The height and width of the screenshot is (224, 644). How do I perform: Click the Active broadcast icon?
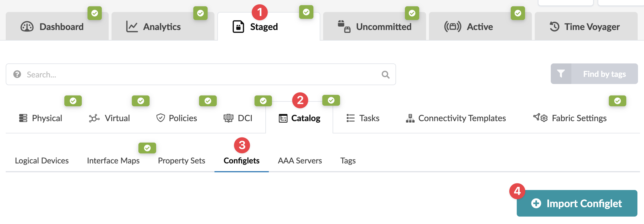[x=452, y=27]
